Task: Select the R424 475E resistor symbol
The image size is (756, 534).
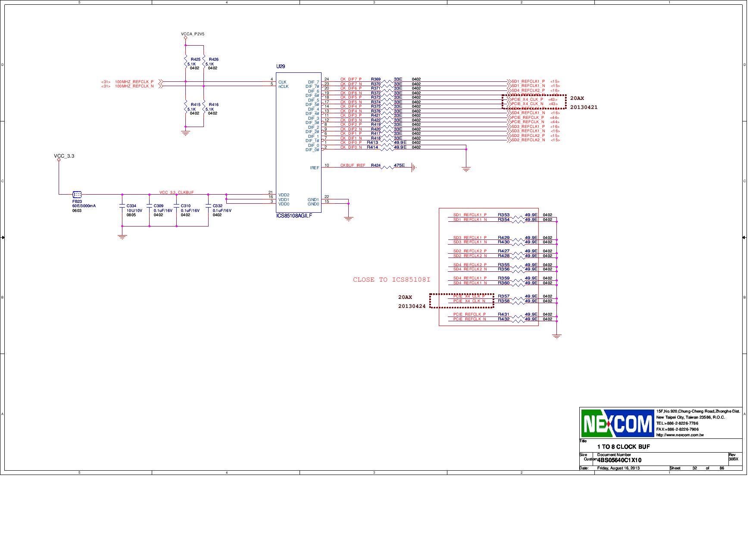Action: click(x=387, y=168)
